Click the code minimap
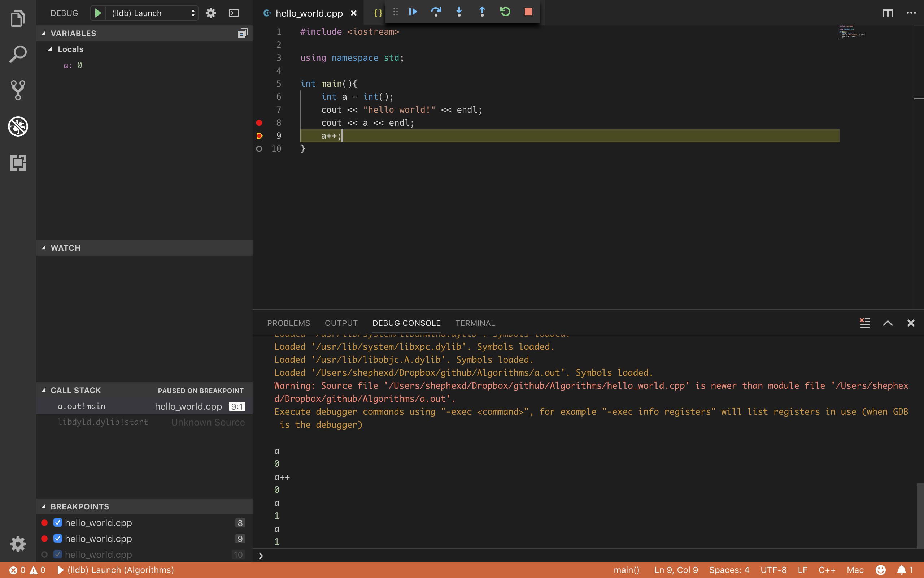 pos(851,33)
